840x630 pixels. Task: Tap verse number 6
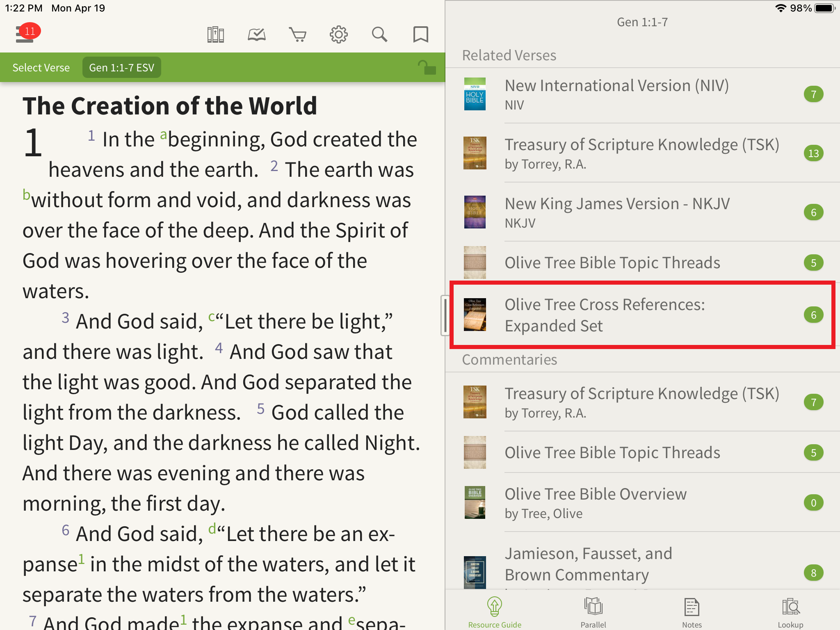[x=65, y=530]
